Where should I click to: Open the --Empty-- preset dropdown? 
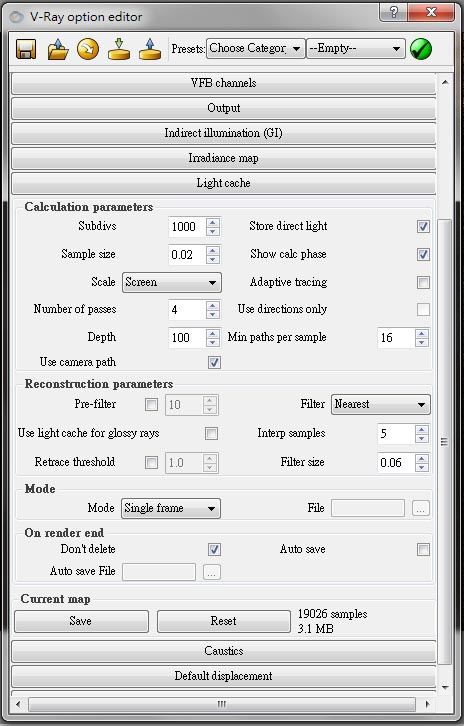pos(356,49)
